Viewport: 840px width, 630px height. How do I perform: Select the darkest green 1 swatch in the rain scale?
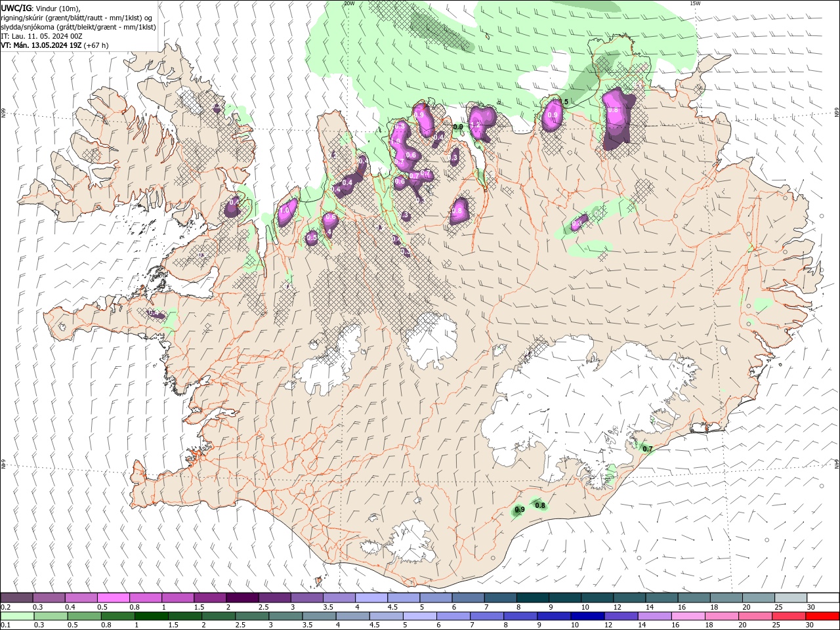(151, 616)
